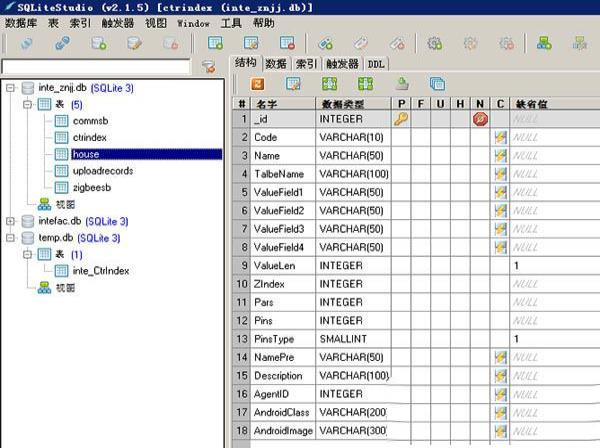Click the red not-null icon on _id row
Screen dimensions: 600x448
click(x=480, y=119)
